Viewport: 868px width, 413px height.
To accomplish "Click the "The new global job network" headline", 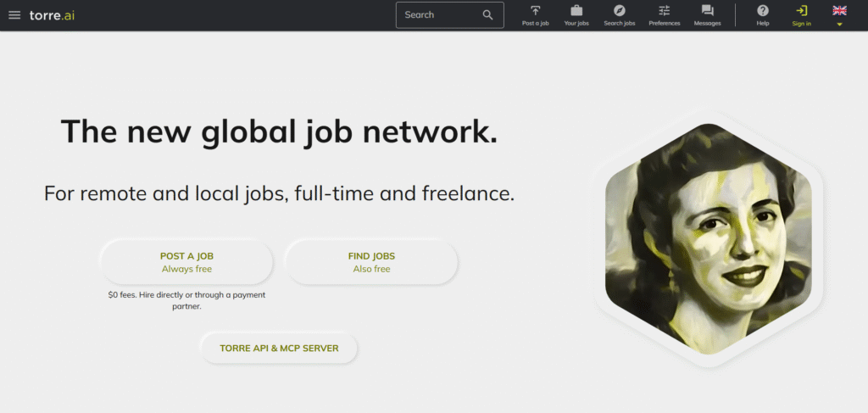I will [279, 131].
